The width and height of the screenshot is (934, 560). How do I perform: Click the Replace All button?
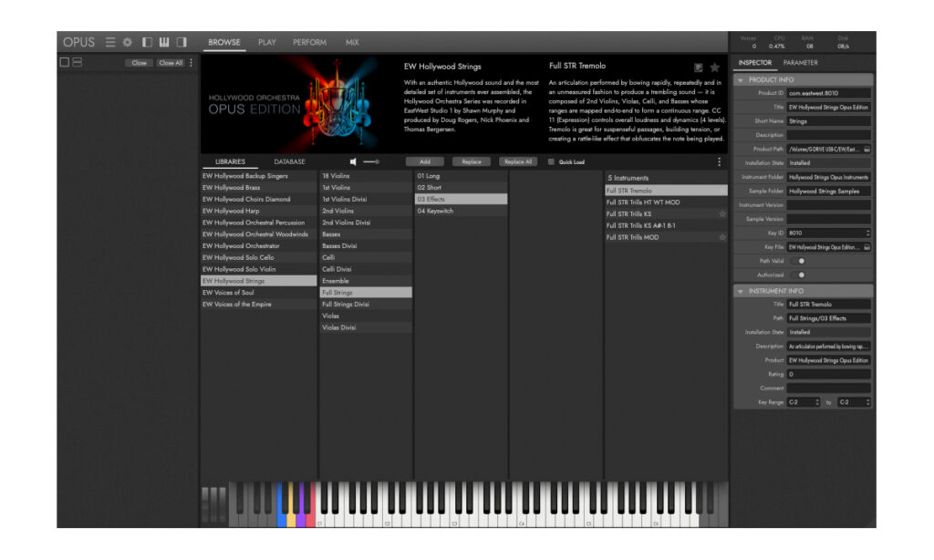pyautogui.click(x=518, y=161)
